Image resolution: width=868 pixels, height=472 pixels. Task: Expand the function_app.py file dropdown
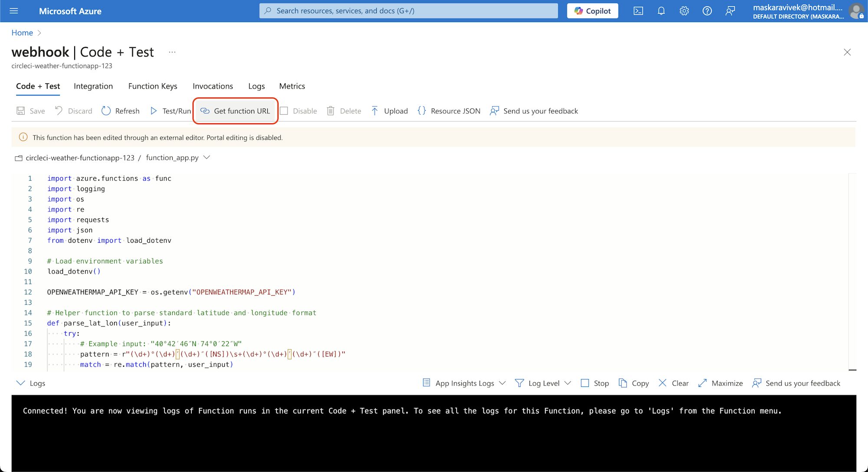point(207,157)
